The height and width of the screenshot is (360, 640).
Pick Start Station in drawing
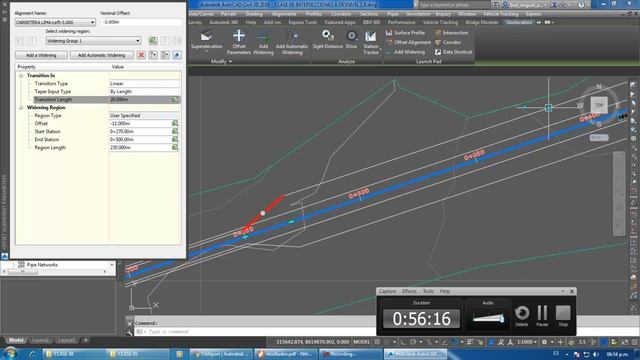click(x=175, y=131)
